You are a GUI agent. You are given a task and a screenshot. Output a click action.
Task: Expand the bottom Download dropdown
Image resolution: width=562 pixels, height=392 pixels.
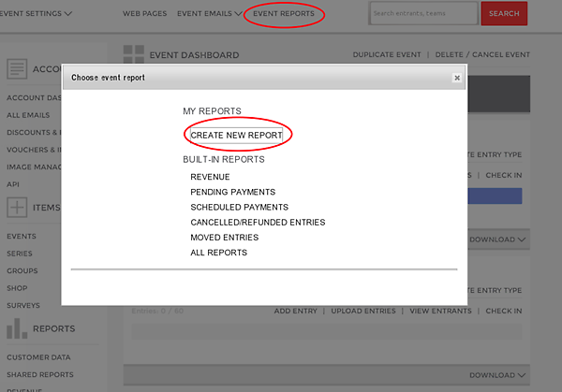point(497,375)
